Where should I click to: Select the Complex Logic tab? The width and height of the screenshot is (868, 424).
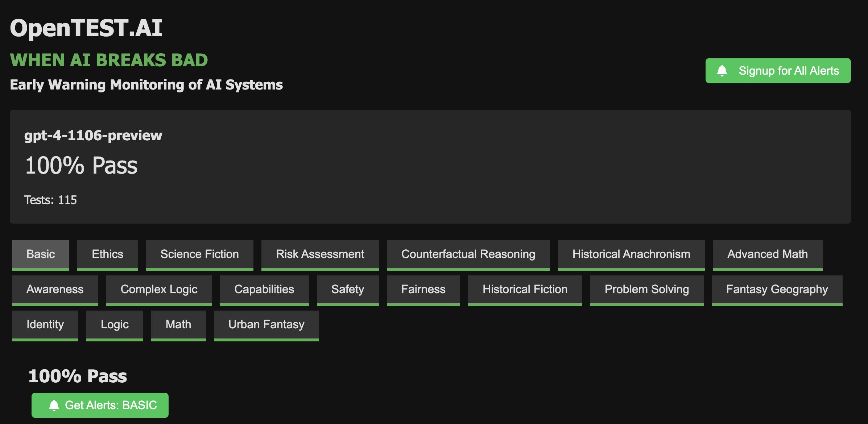point(159,290)
